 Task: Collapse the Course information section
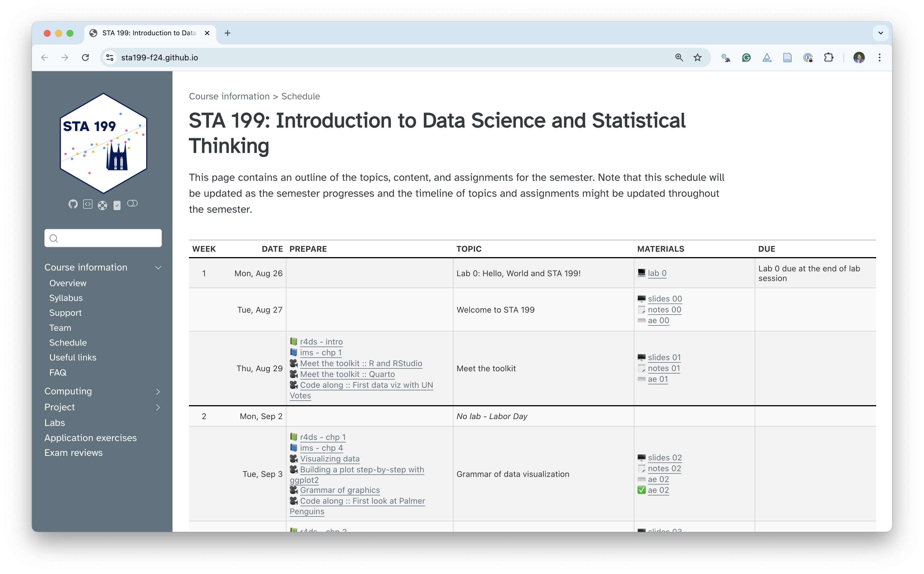pos(158,267)
